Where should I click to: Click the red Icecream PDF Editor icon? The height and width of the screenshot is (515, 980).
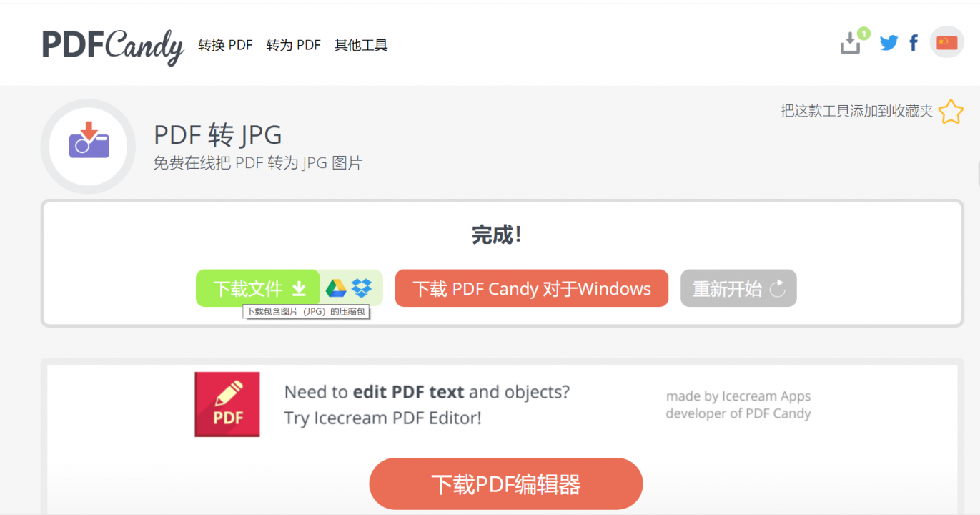pyautogui.click(x=227, y=404)
